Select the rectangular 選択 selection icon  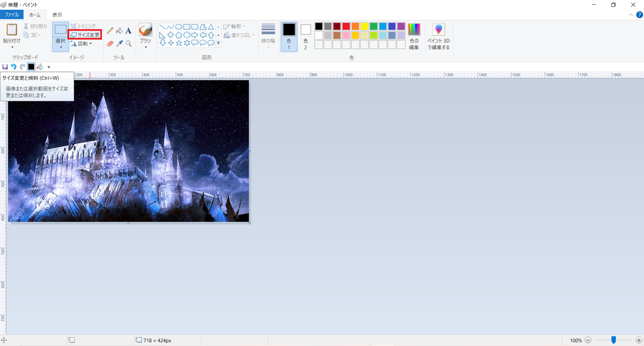61,30
